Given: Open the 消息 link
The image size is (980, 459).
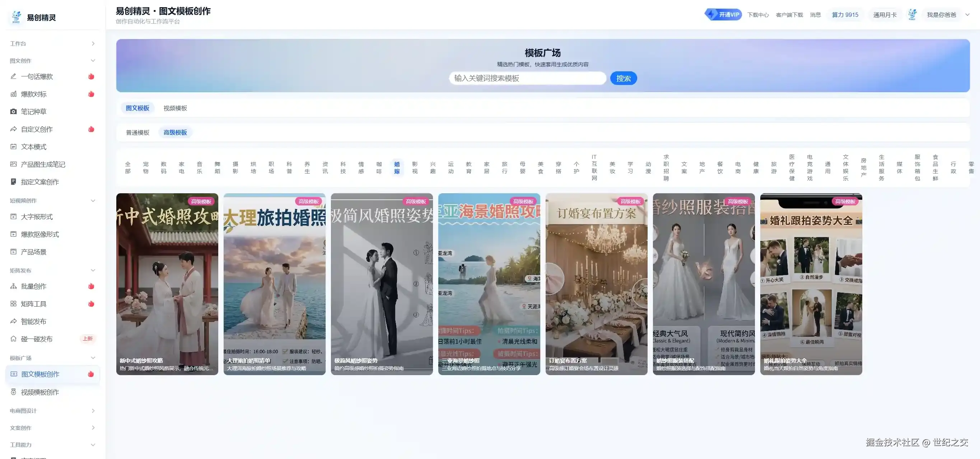Looking at the screenshot, I should click(x=815, y=15).
